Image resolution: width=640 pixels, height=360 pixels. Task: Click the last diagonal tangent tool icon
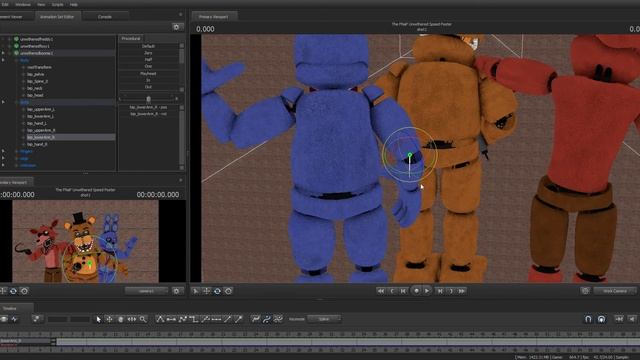click(239, 319)
